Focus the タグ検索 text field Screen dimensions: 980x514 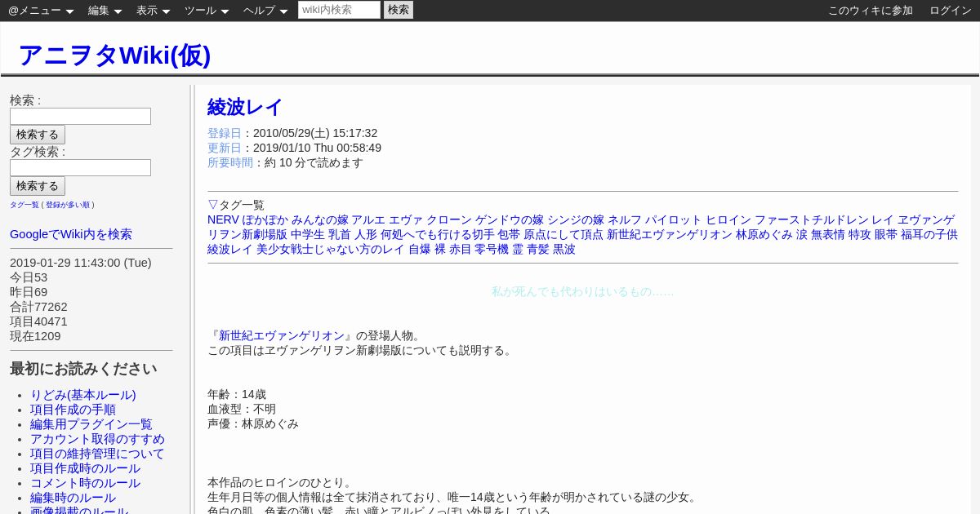pyautogui.click(x=80, y=167)
